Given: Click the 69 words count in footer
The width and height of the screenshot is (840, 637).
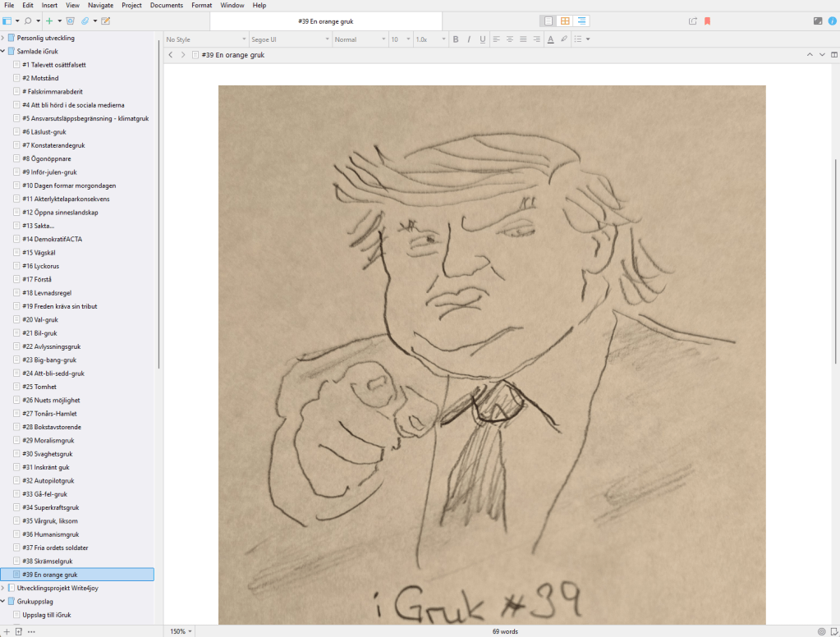Looking at the screenshot, I should [x=504, y=631].
